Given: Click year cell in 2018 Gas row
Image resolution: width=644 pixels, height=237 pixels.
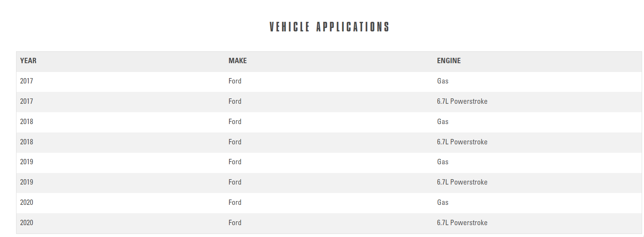Looking at the screenshot, I should (x=26, y=122).
